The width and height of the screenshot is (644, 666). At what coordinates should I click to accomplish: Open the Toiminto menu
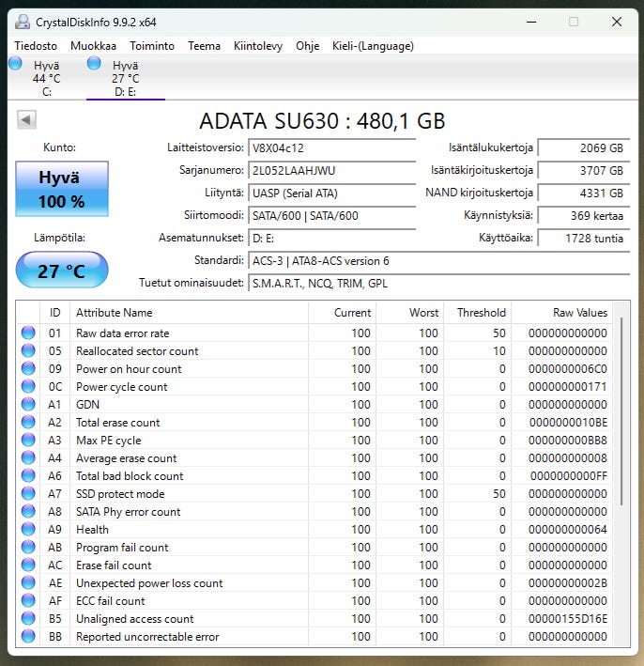pyautogui.click(x=152, y=46)
